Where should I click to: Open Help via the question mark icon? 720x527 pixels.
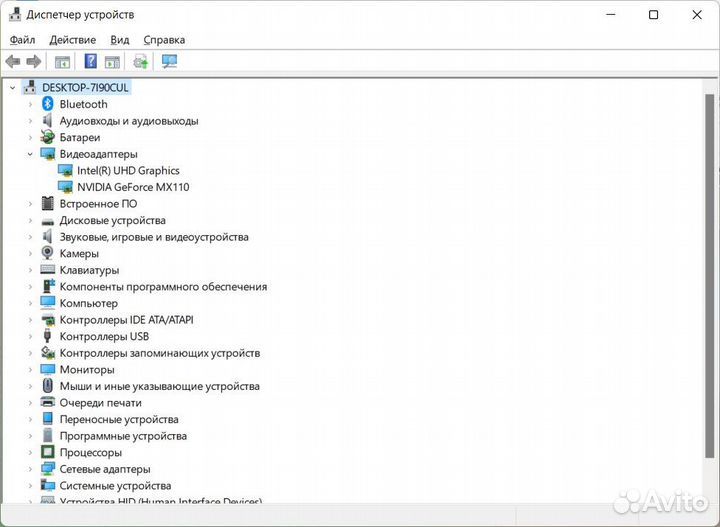point(90,61)
